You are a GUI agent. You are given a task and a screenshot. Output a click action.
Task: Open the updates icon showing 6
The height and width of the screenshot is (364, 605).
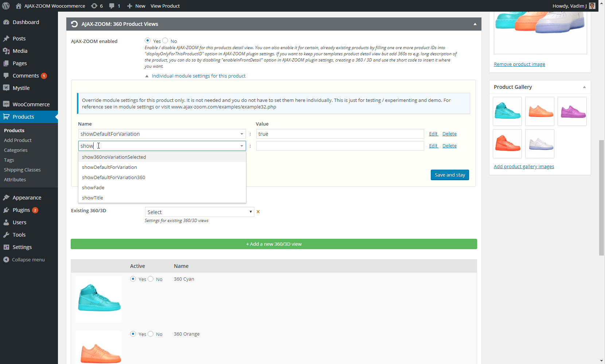(94, 6)
